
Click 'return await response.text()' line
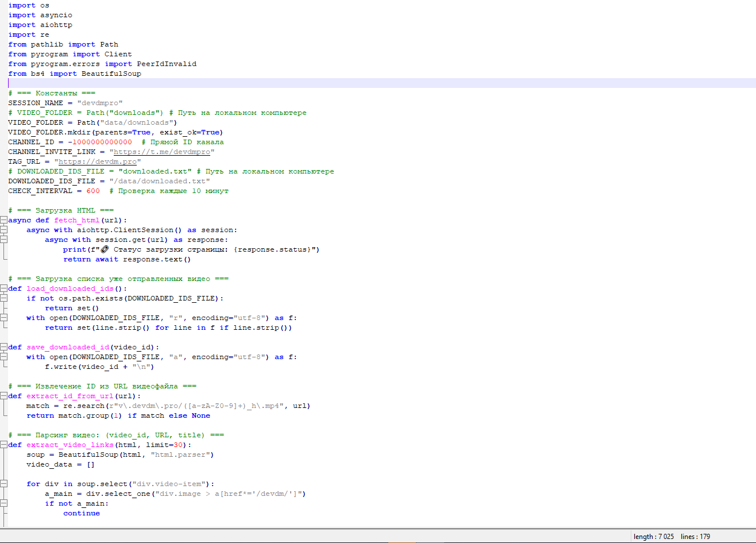click(127, 259)
